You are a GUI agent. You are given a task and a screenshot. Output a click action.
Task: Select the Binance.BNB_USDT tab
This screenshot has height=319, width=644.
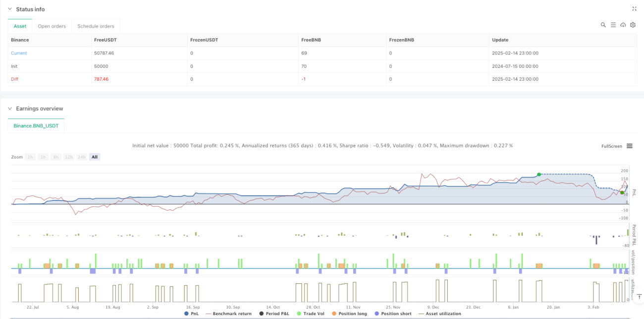click(x=36, y=126)
